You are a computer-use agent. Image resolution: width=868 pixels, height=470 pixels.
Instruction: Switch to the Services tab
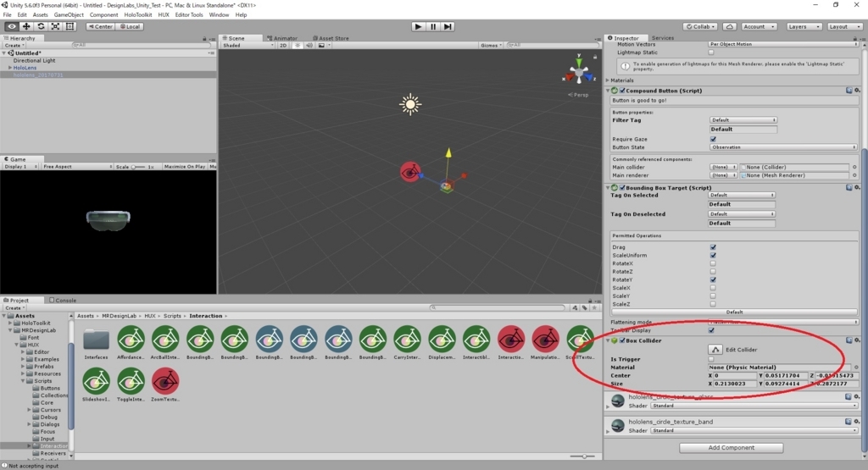click(x=663, y=38)
